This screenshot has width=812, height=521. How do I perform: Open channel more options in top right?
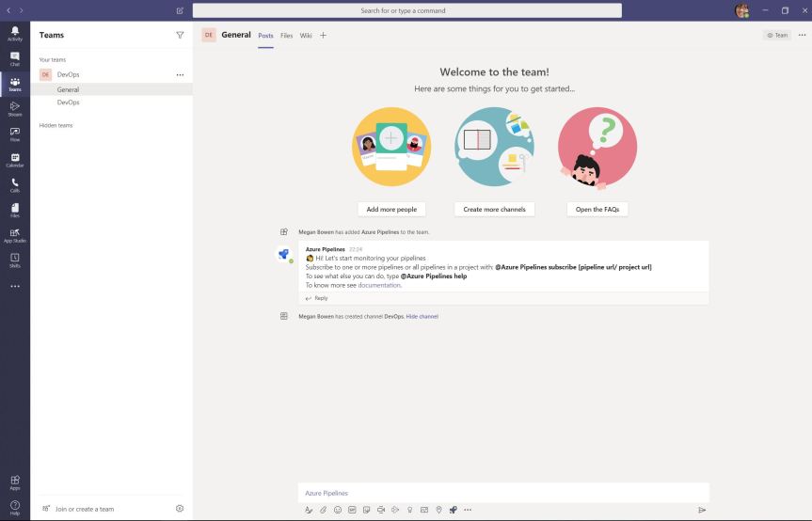click(x=802, y=35)
